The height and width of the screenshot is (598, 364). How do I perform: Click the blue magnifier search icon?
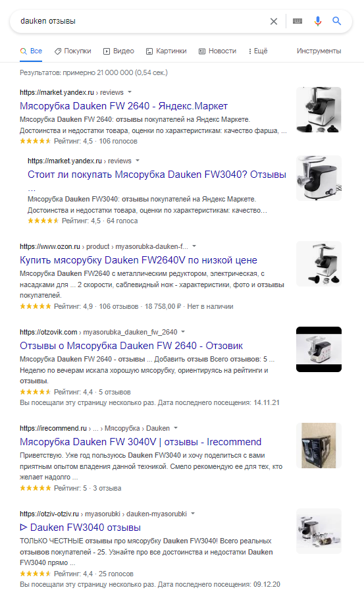(x=336, y=21)
